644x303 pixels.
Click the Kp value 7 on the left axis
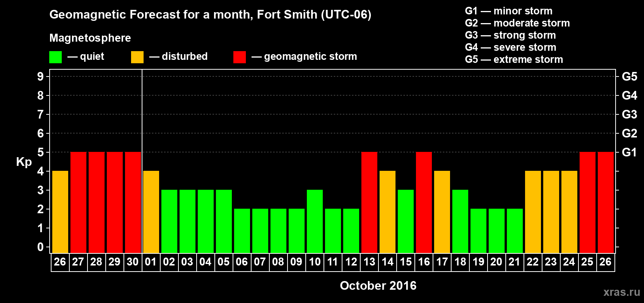coord(41,114)
